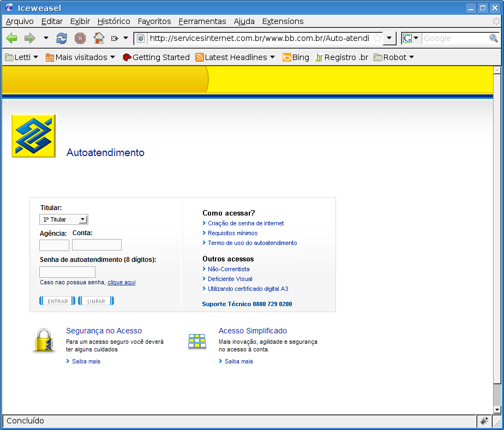Open the Histórico menu
The width and height of the screenshot is (504, 430).
click(114, 21)
